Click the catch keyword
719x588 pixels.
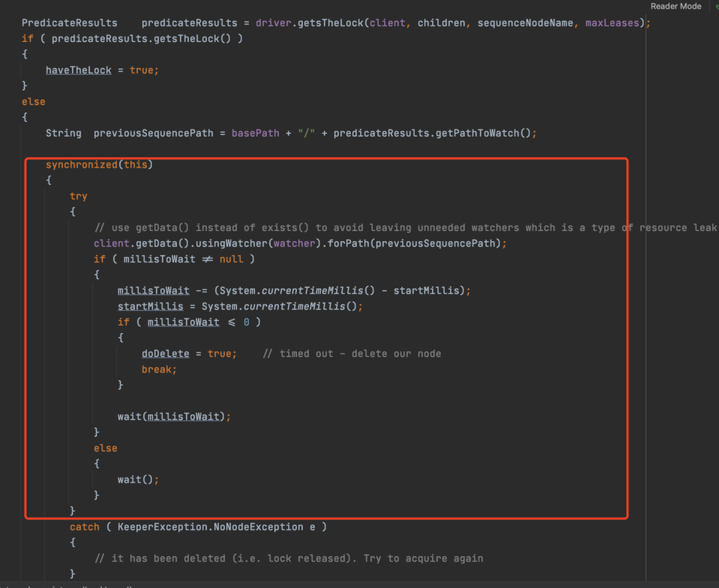[85, 527]
